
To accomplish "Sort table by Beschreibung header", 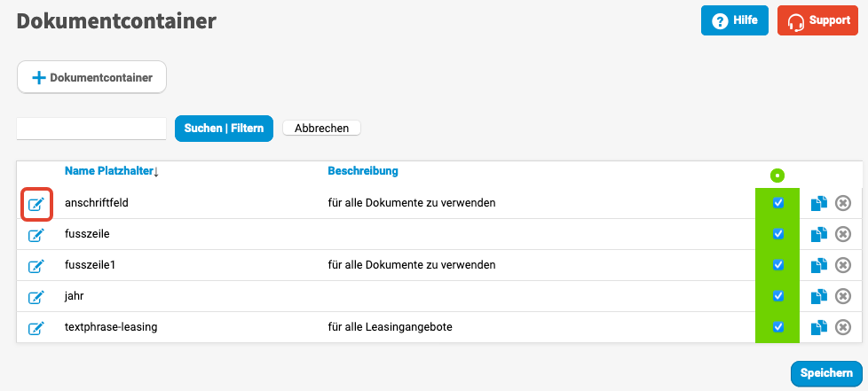I will (362, 171).
